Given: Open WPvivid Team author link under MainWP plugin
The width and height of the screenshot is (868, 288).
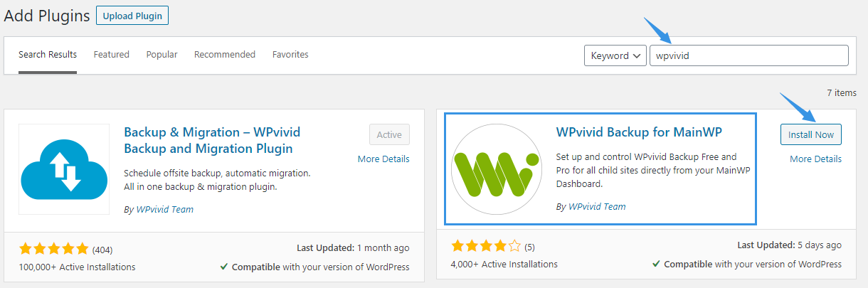Looking at the screenshot, I should [597, 207].
